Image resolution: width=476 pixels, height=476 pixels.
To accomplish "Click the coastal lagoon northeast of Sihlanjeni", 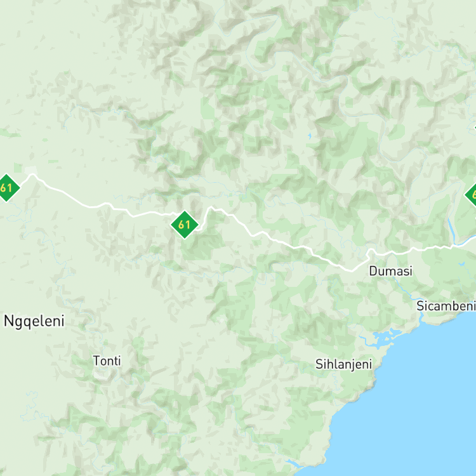I will (x=383, y=337).
